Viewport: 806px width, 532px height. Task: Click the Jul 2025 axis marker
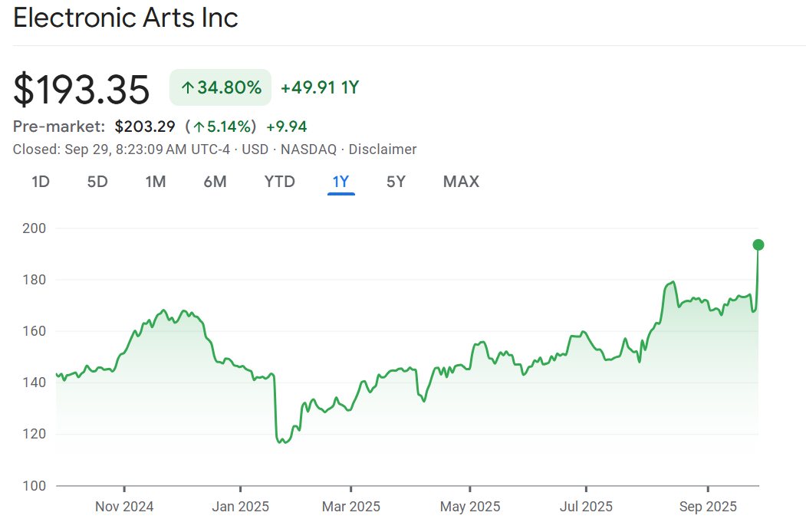[x=586, y=507]
